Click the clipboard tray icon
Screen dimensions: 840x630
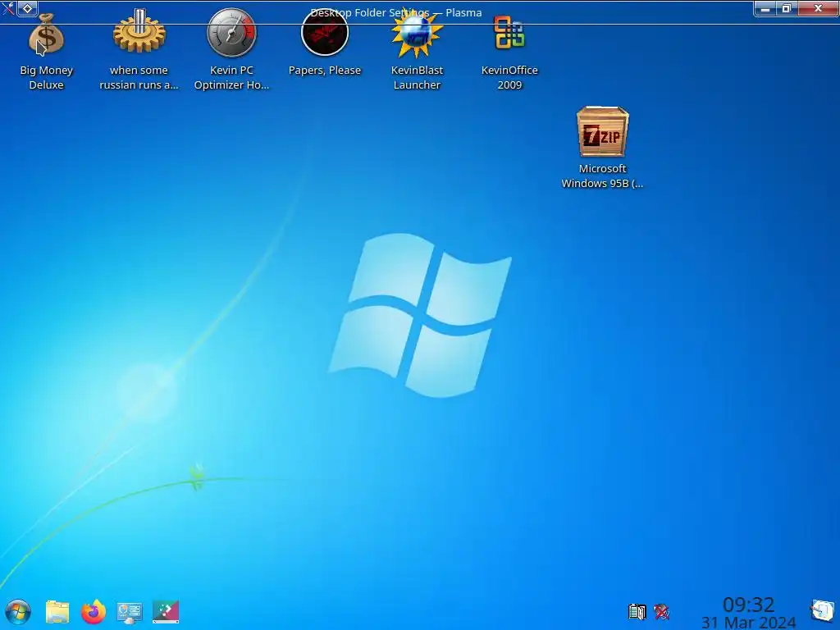click(637, 611)
